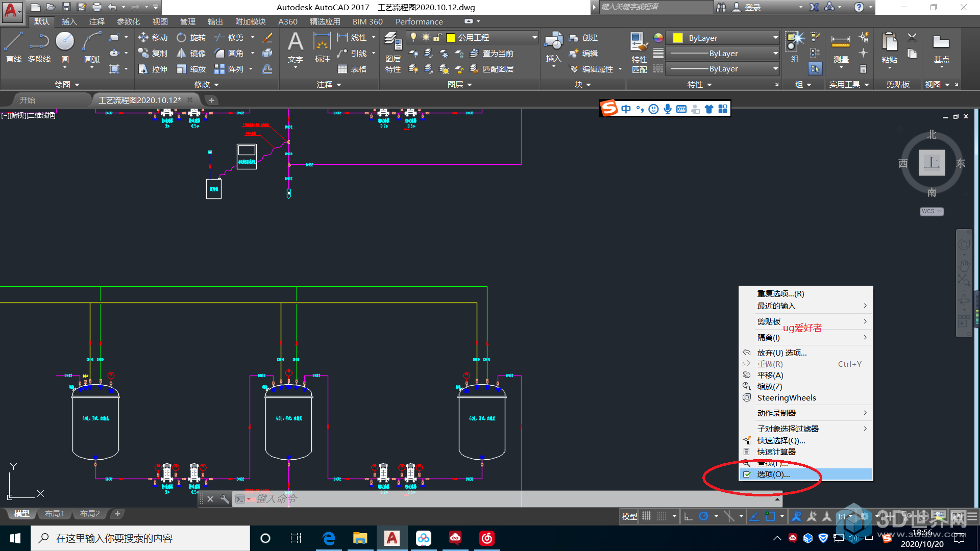Click the Rotate (旋转) tool
This screenshot has height=551, width=980.
point(191,38)
